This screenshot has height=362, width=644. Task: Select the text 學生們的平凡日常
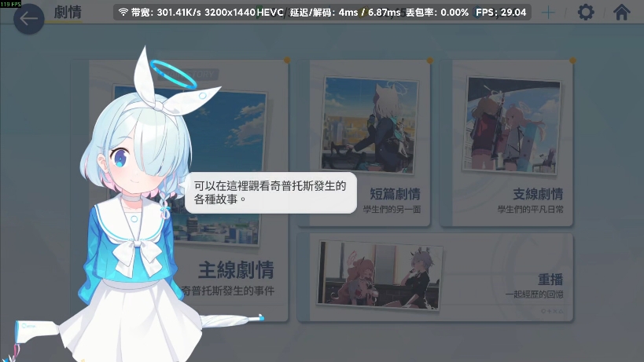(x=530, y=210)
